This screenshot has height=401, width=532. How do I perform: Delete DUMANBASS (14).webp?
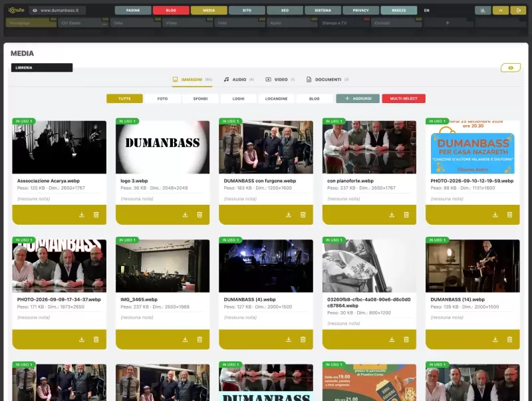(509, 340)
